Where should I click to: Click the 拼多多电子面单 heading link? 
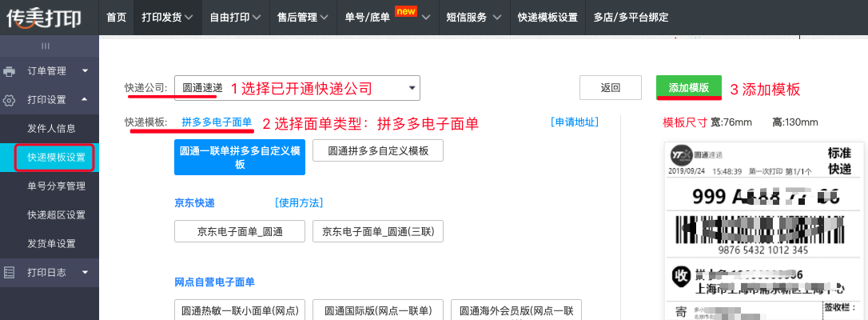point(217,122)
